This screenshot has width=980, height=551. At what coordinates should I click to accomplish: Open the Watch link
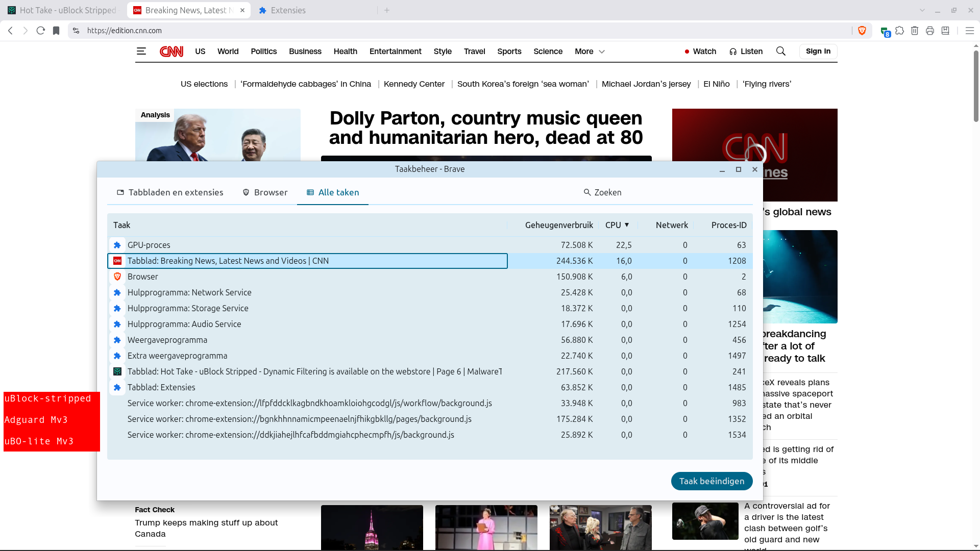[700, 52]
